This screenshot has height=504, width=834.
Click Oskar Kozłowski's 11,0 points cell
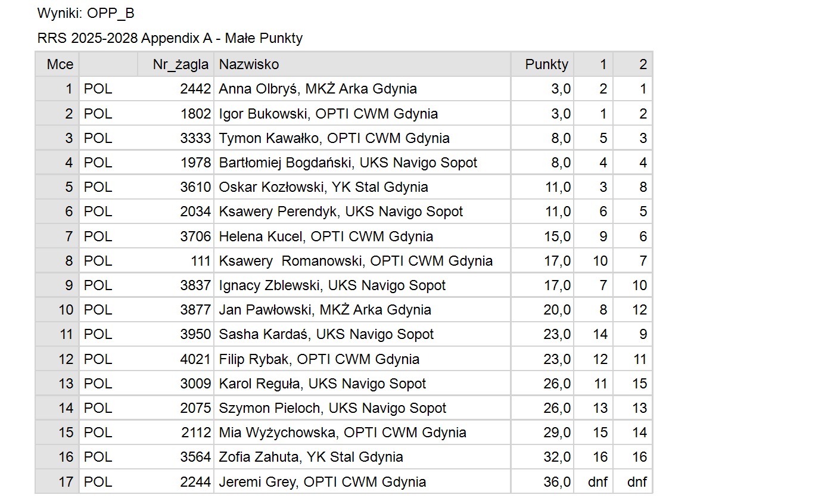[x=542, y=187]
